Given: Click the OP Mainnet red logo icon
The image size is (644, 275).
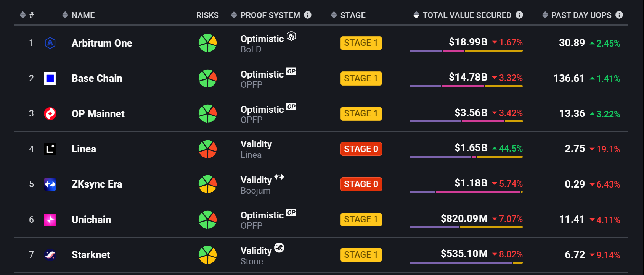Looking at the screenshot, I should pos(50,113).
